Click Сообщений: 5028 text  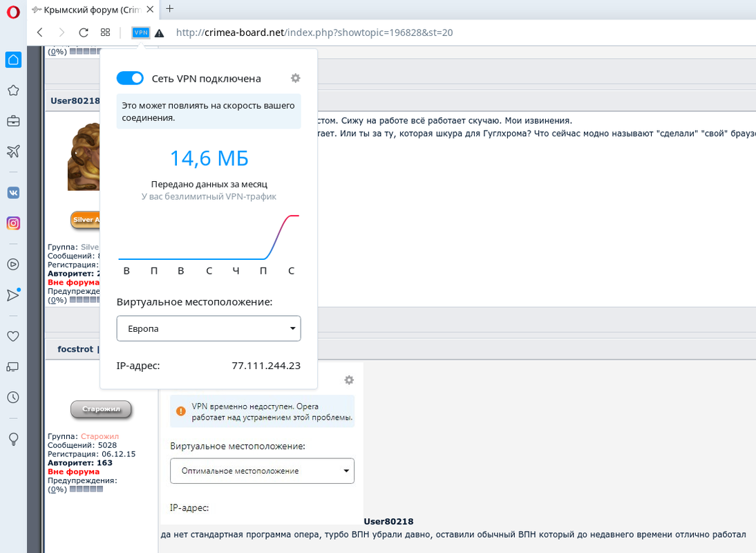pyautogui.click(x=82, y=445)
